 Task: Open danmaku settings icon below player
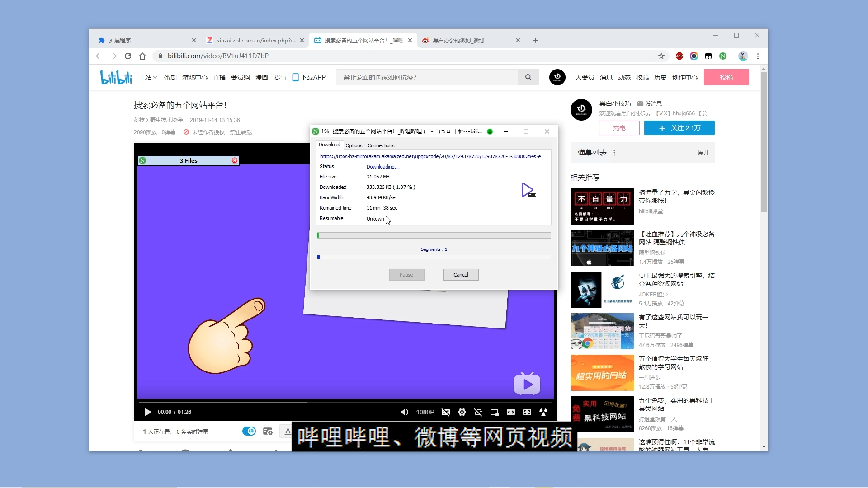[268, 432]
